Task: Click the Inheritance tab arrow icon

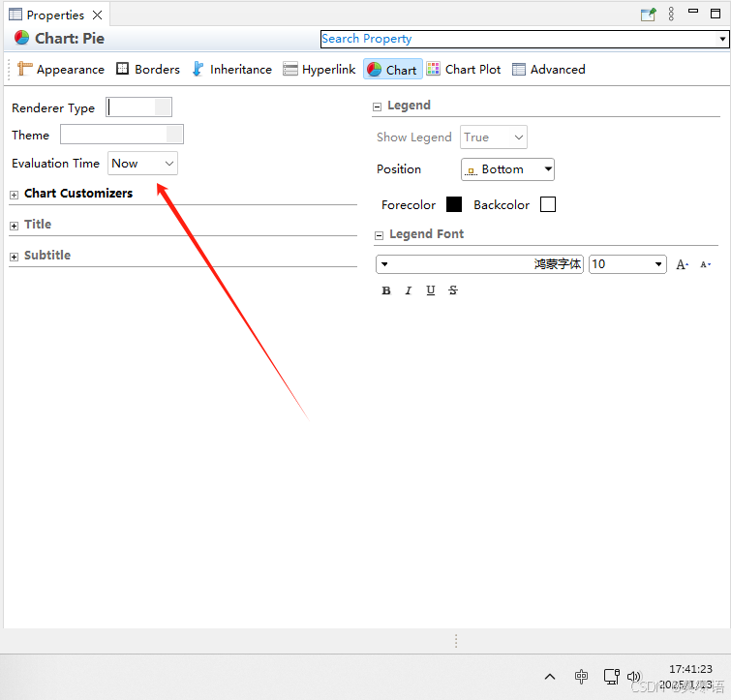Action: click(198, 69)
